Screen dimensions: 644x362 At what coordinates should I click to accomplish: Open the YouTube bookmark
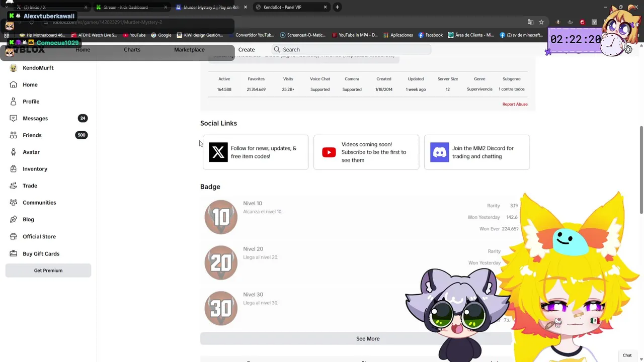click(134, 35)
